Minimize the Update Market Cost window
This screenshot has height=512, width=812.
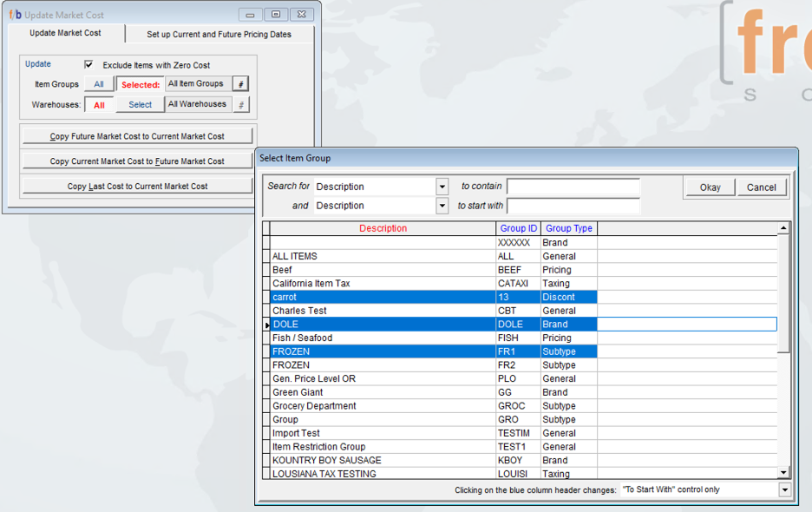[251, 15]
